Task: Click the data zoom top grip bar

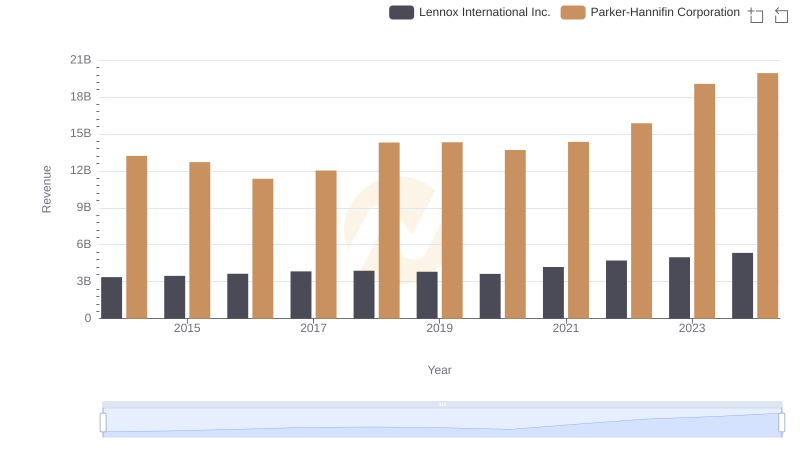Action: click(442, 404)
